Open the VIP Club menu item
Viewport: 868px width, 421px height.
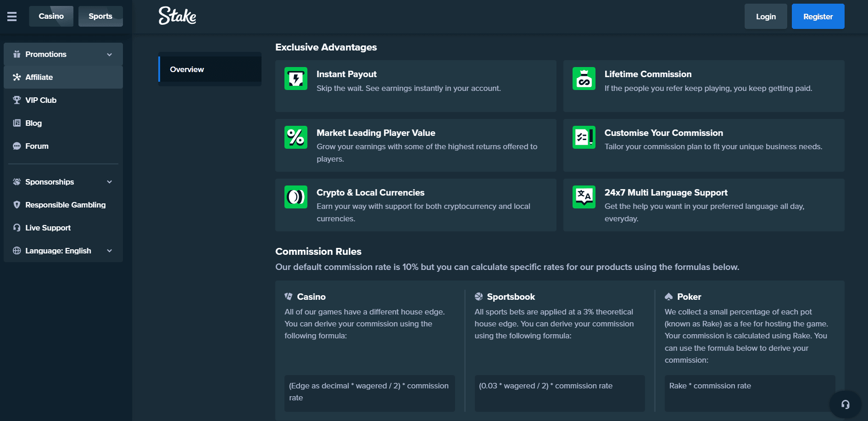(63, 100)
